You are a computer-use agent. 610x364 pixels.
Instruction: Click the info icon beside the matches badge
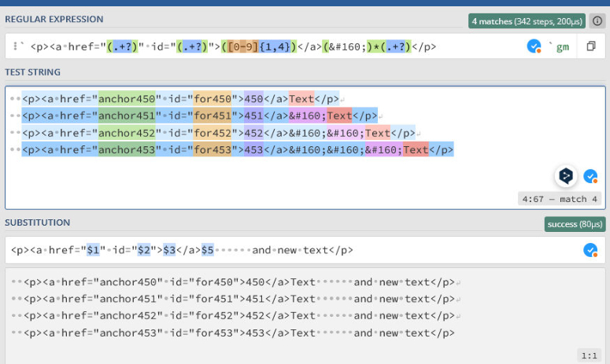point(597,20)
